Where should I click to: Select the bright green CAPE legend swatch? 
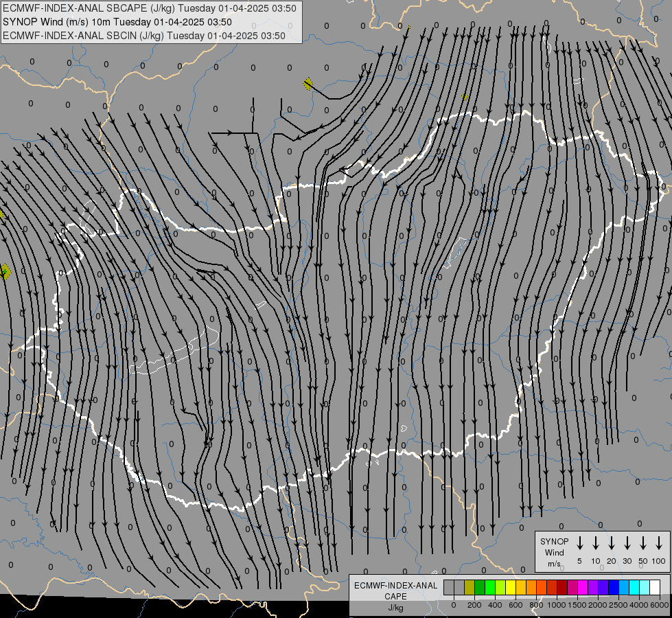tap(490, 587)
